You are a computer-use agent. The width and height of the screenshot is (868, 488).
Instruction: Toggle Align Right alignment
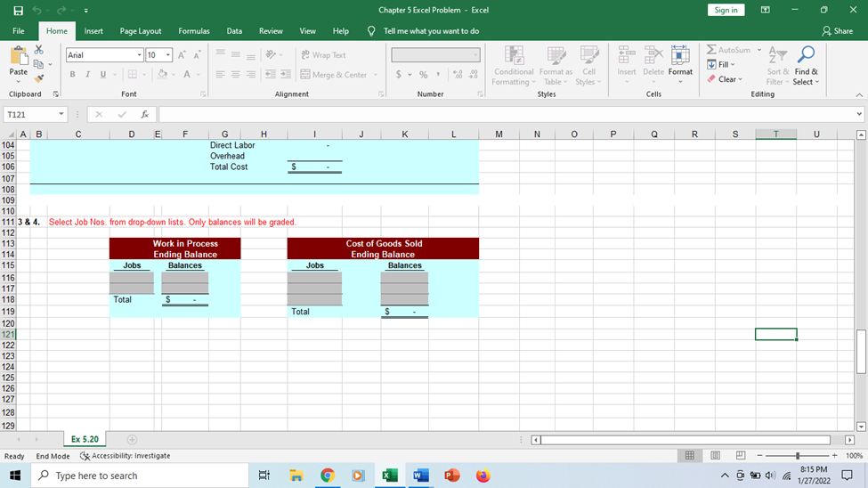pyautogui.click(x=251, y=74)
